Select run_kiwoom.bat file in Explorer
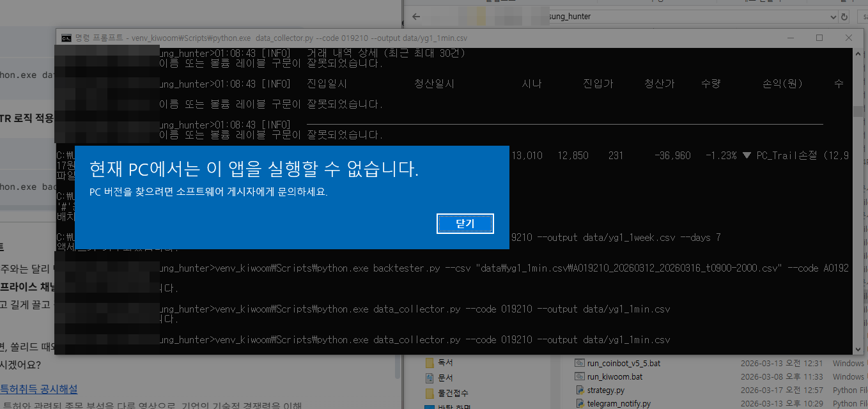The image size is (868, 409). tap(615, 376)
